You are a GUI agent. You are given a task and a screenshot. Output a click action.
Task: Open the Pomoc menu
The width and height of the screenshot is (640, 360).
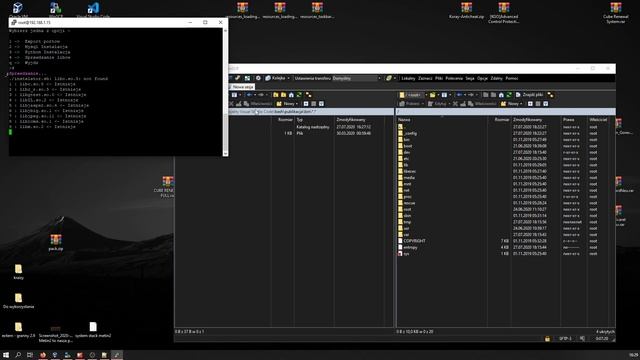tap(512, 78)
